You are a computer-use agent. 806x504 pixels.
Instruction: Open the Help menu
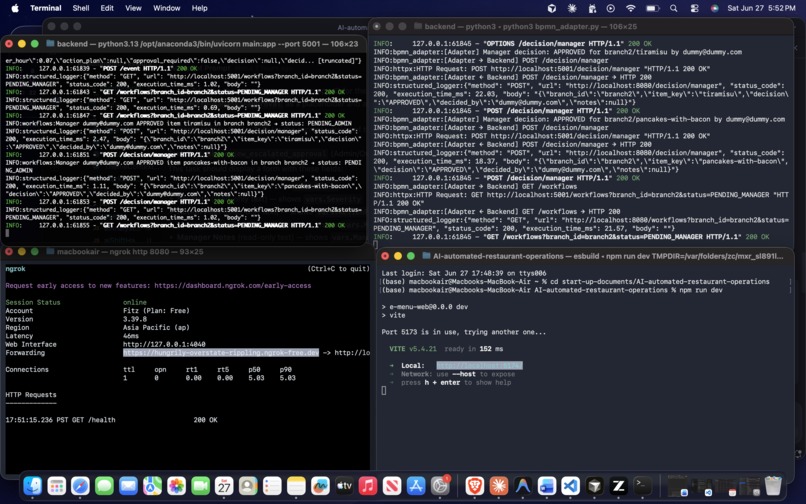point(199,8)
